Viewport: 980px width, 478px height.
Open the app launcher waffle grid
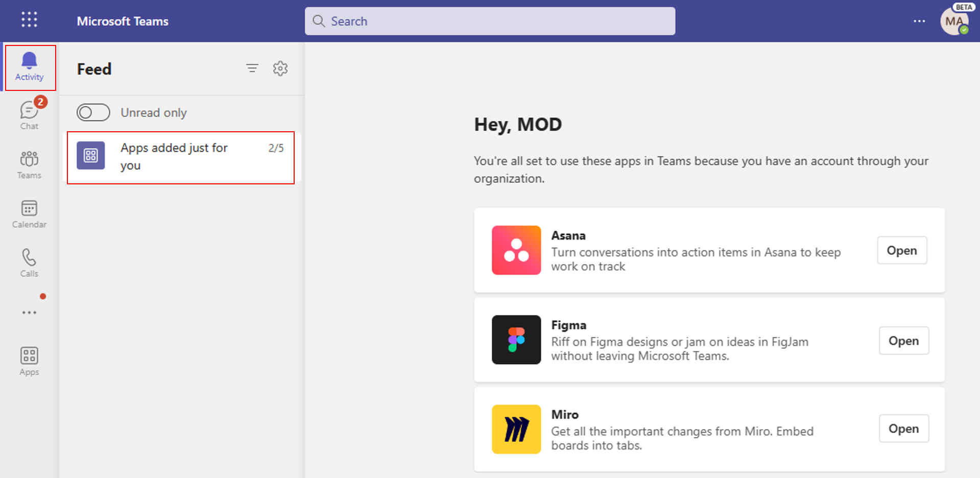29,20
